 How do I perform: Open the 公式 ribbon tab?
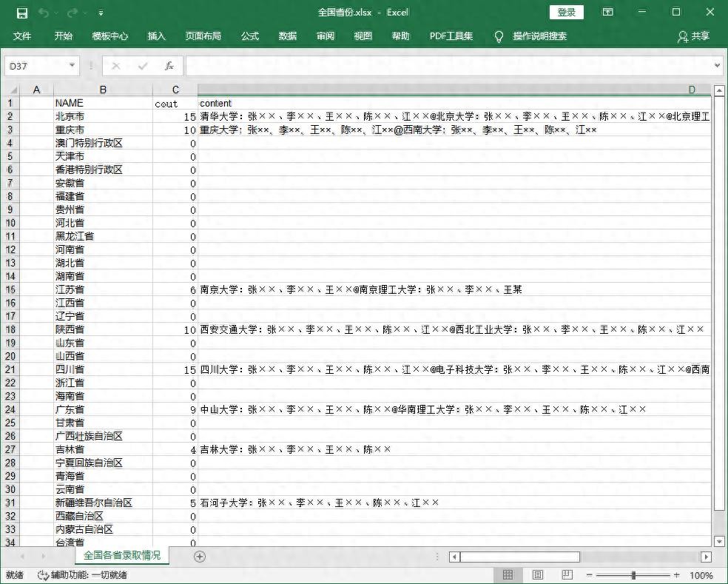(x=250, y=36)
